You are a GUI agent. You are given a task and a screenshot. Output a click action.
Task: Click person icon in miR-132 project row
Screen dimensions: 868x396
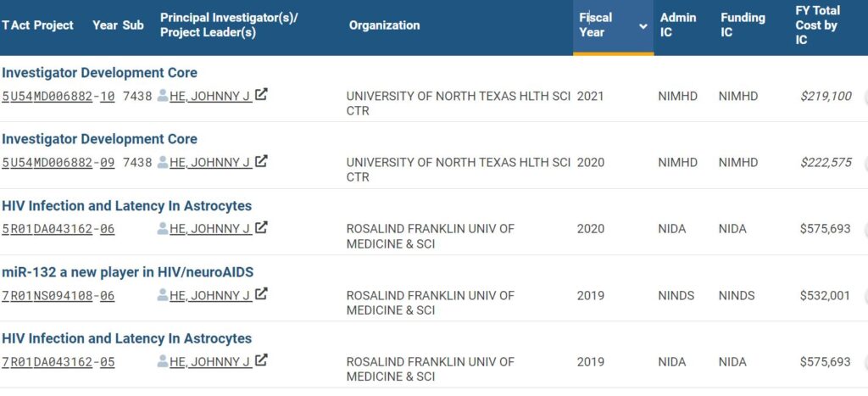pos(162,295)
